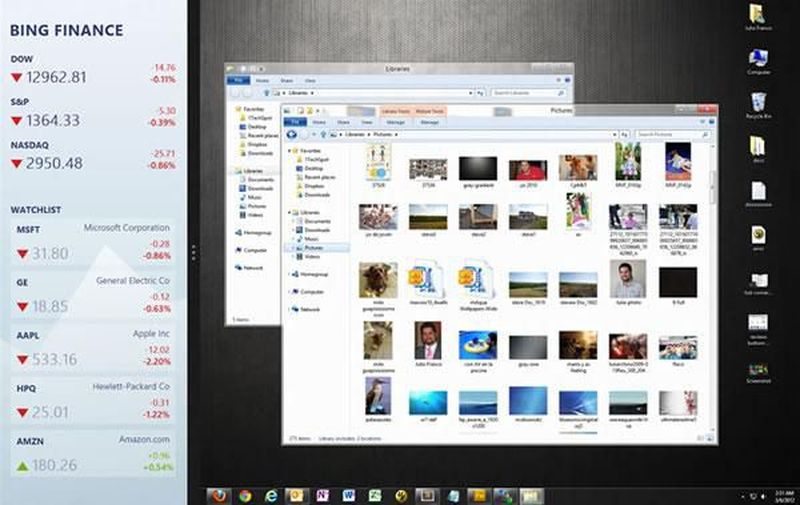
Task: Open the Computer desktop icon
Action: [x=758, y=59]
